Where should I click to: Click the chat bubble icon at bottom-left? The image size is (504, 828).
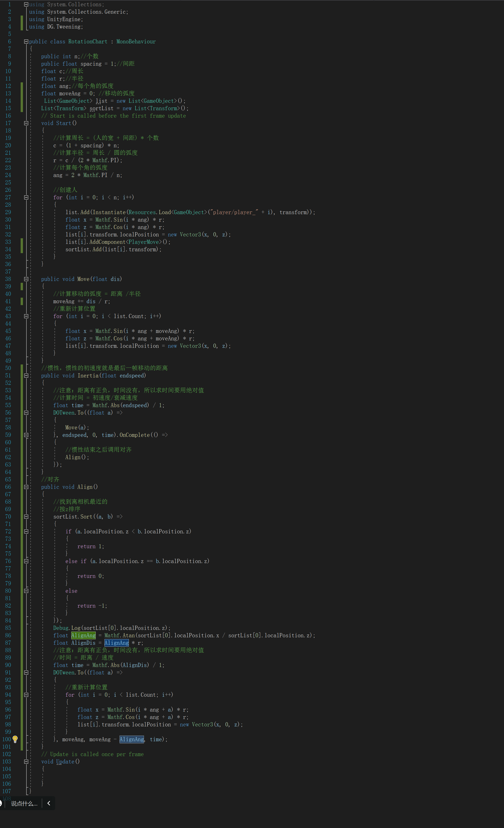pyautogui.click(x=1, y=803)
